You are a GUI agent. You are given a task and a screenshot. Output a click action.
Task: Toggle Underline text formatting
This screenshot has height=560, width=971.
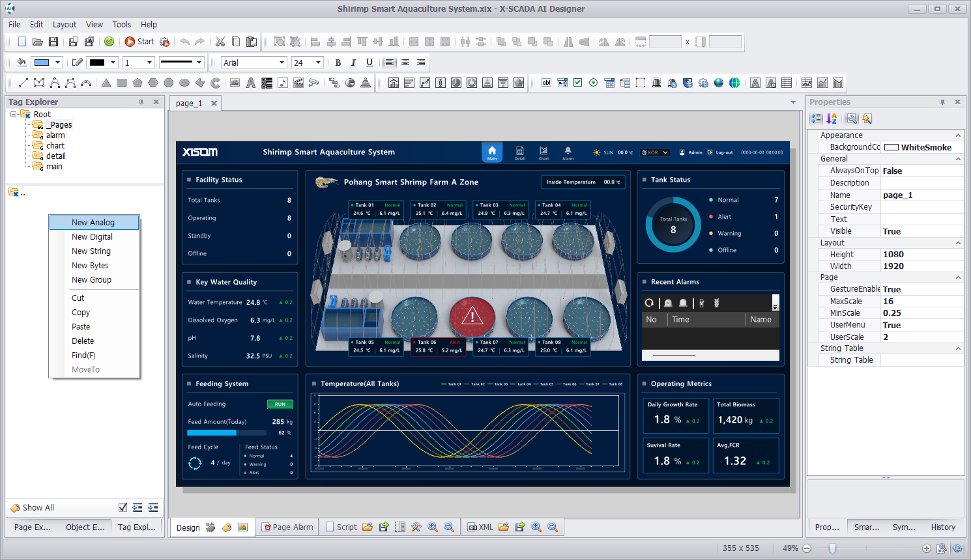(x=370, y=63)
